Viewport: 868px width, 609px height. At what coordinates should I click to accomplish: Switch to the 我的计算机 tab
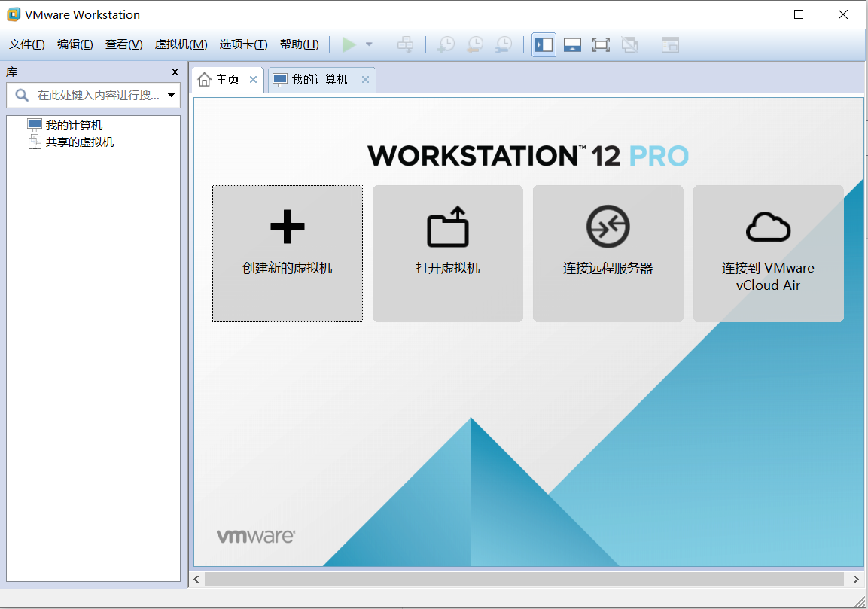(320, 80)
